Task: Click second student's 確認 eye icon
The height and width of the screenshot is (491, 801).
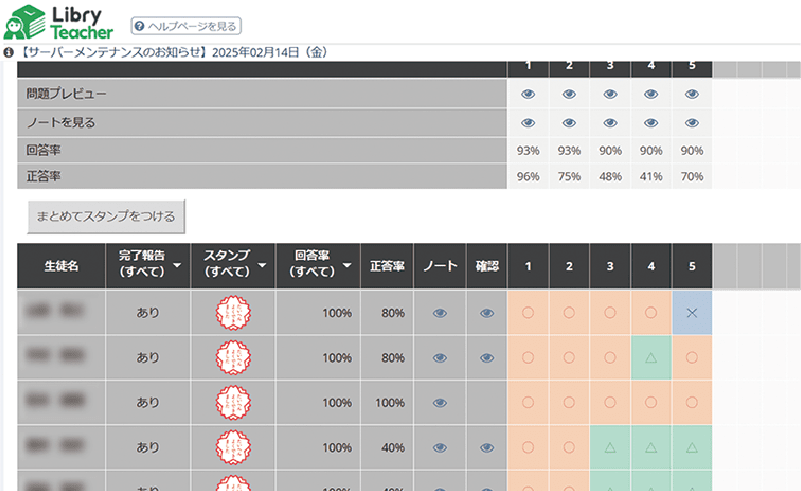Action: (486, 358)
